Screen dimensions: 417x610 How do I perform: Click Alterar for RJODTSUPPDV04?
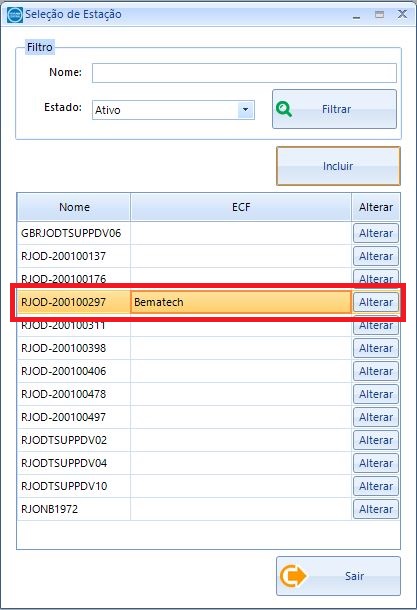[x=376, y=463]
